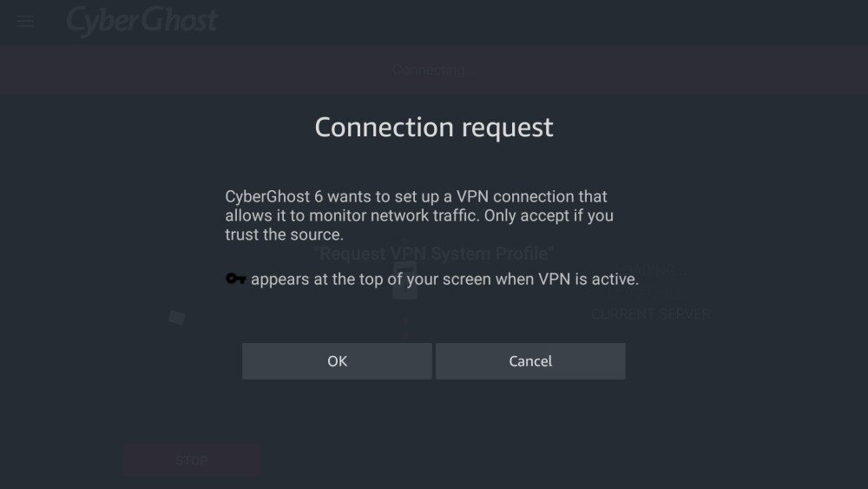The height and width of the screenshot is (489, 868).
Task: Open the hamburger menu icon
Action: tap(25, 21)
